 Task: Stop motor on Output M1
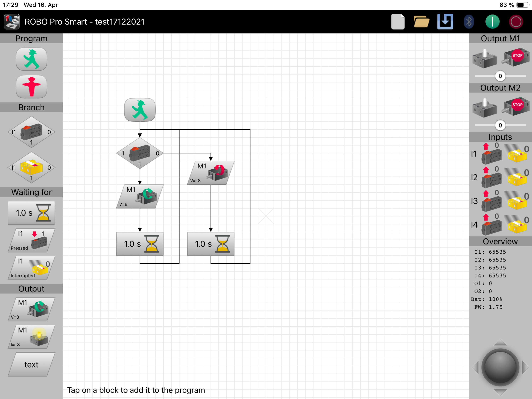tap(516, 57)
